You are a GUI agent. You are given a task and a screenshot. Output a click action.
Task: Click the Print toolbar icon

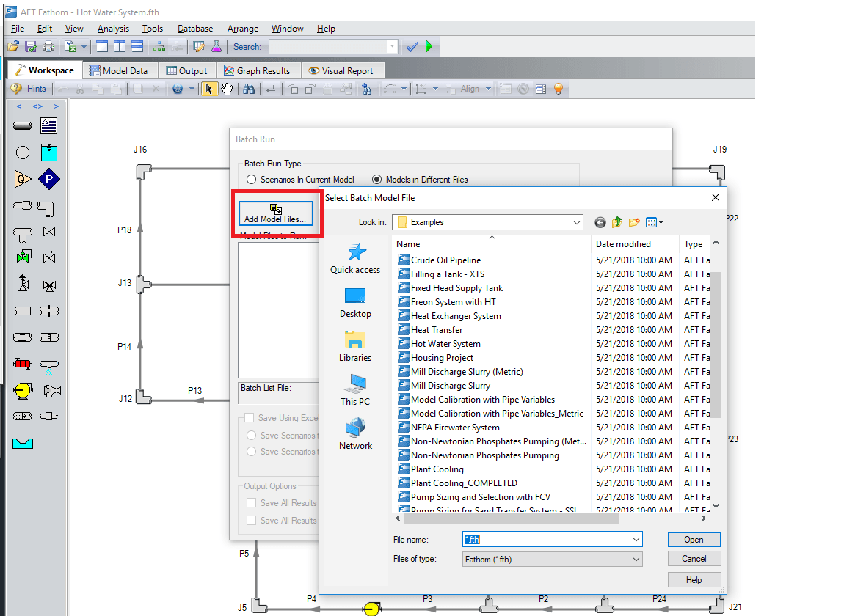point(48,47)
